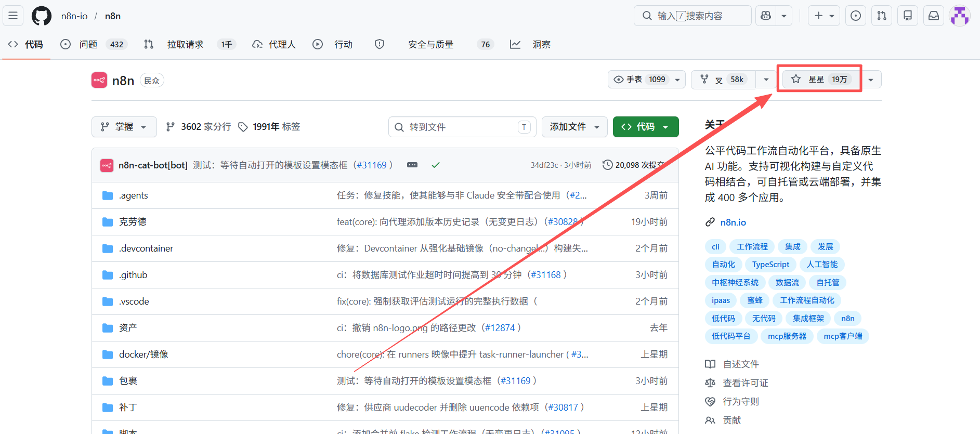The image size is (980, 434).
Task: Click the 转到文件 search field
Action: [463, 127]
